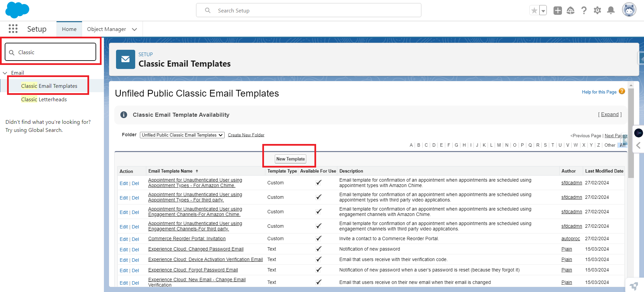This screenshot has height=292, width=644.
Task: Click the floating icon at the bottom-right corner
Action: 634,286
